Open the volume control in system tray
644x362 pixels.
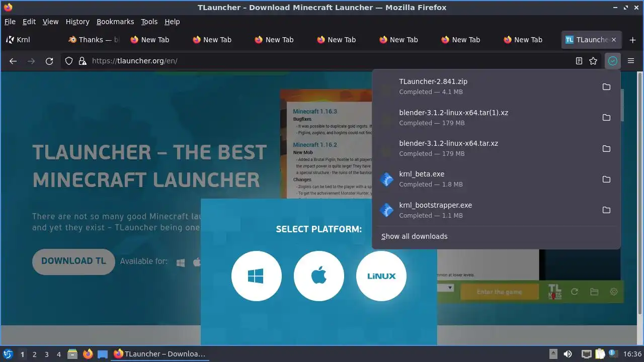pos(568,354)
